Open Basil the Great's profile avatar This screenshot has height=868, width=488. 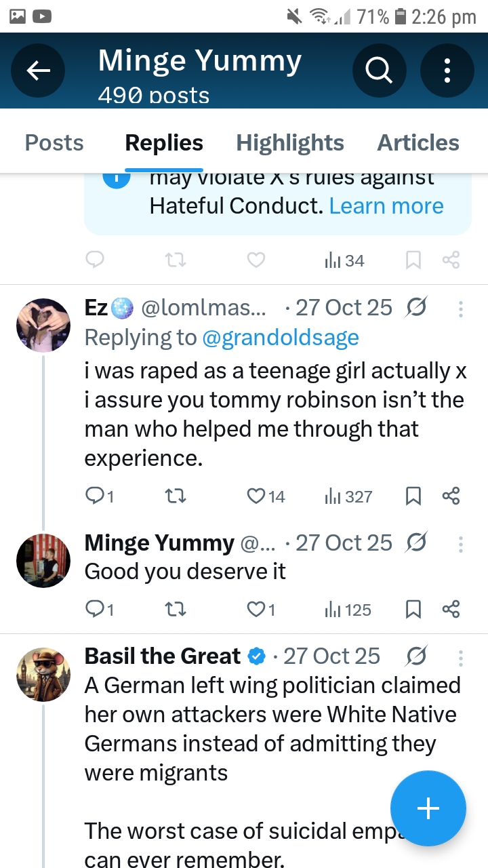click(x=43, y=674)
